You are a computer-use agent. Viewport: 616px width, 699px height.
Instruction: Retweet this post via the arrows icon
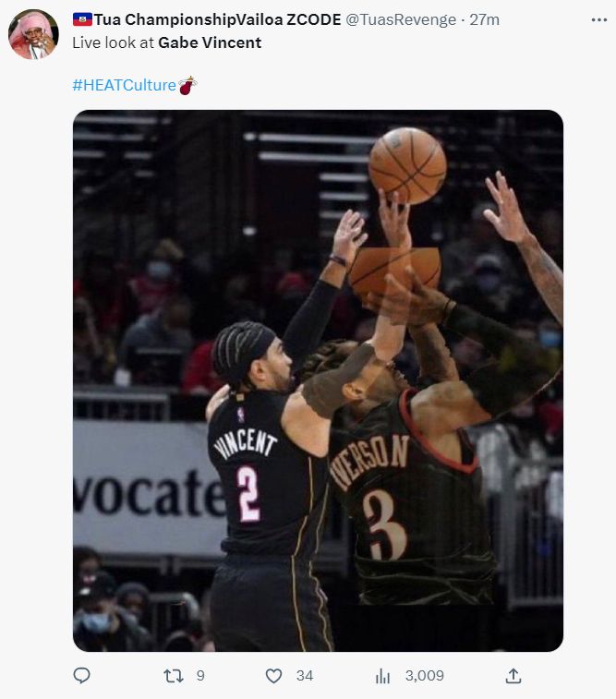coord(173,676)
